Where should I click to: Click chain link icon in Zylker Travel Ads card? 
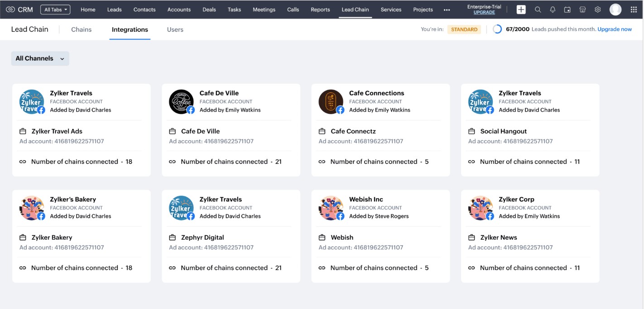point(23,162)
